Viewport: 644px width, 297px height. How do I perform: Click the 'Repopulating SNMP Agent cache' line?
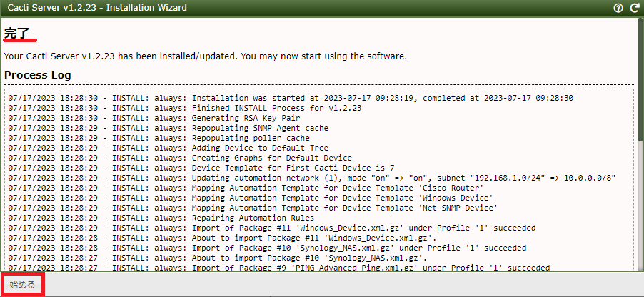[x=168, y=128]
